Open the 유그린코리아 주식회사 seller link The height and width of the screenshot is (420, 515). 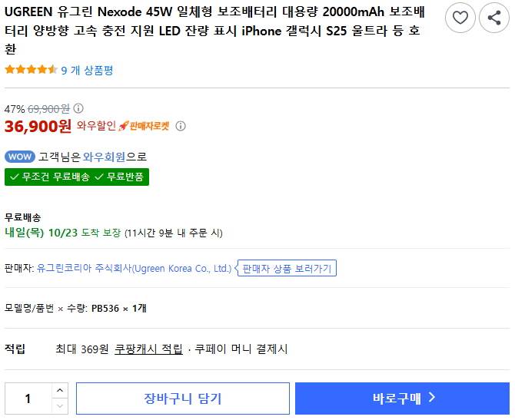click(134, 269)
